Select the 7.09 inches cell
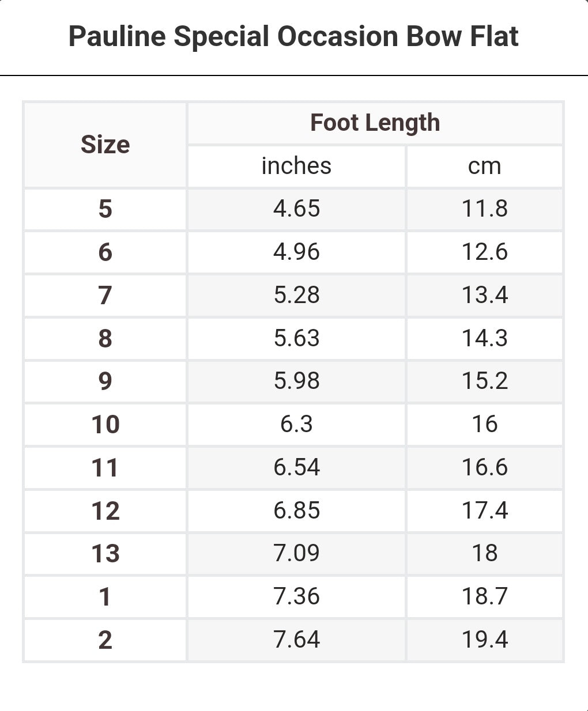 pos(296,553)
